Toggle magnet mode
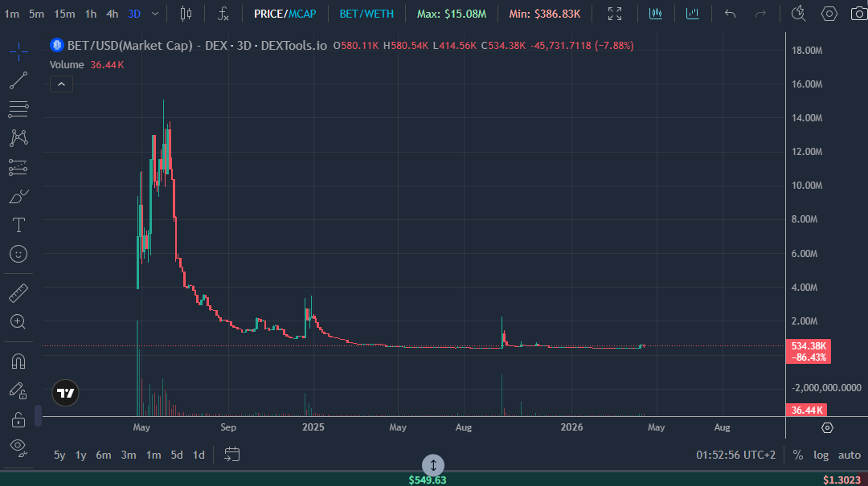Image resolution: width=868 pixels, height=486 pixels. click(x=18, y=361)
